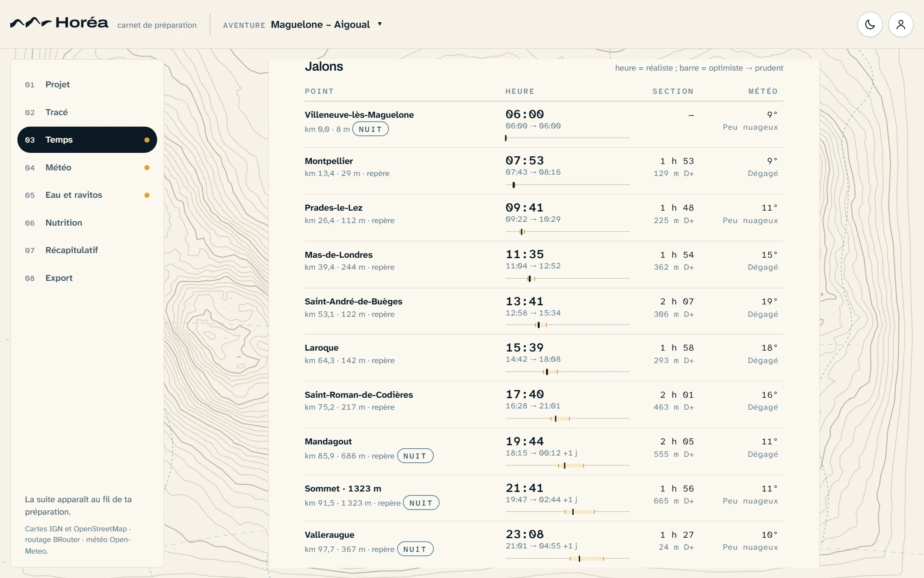Click the 07:53 realistic time value
The height and width of the screenshot is (578, 924).
pyautogui.click(x=524, y=161)
